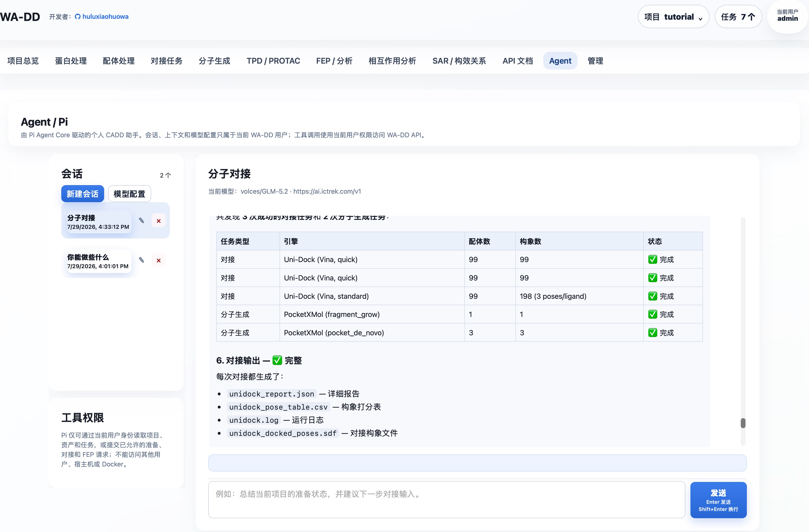Open the API 文档 tab
Image resolution: width=809 pixels, height=532 pixels.
(517, 61)
